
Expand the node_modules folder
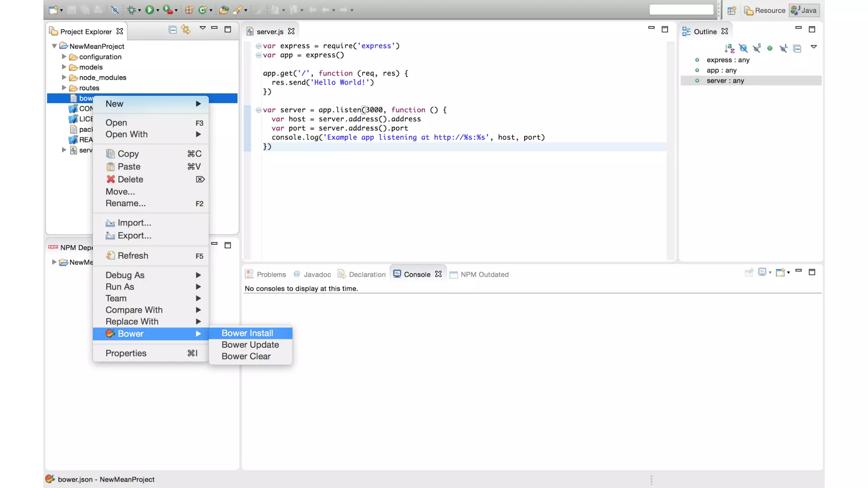[64, 78]
